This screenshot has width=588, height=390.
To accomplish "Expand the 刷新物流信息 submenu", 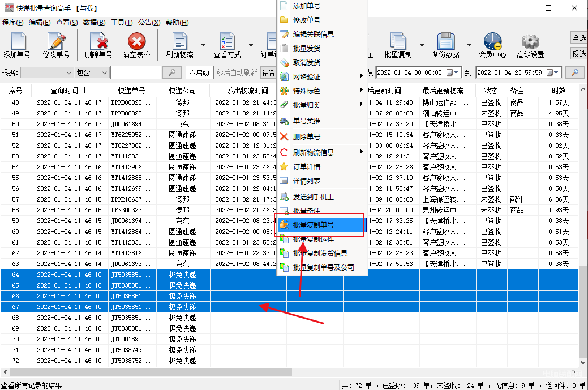I will tap(323, 152).
